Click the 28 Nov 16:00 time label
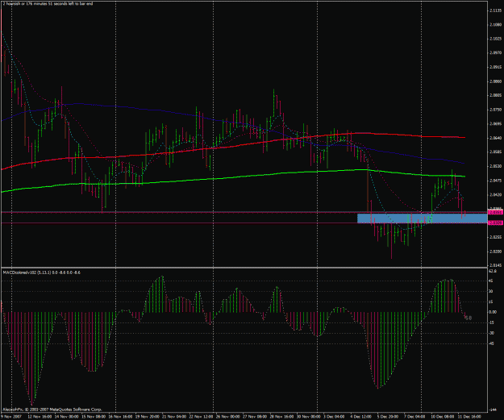Image resolution: width=504 pixels, height=420 pixels. click(282, 417)
